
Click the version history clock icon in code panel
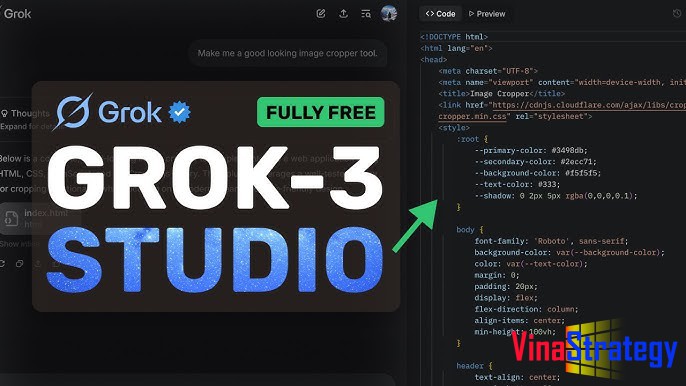[x=677, y=14]
